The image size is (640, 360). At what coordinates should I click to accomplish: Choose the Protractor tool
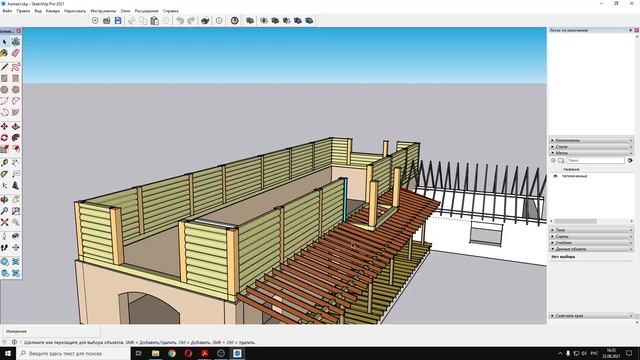coord(4,174)
